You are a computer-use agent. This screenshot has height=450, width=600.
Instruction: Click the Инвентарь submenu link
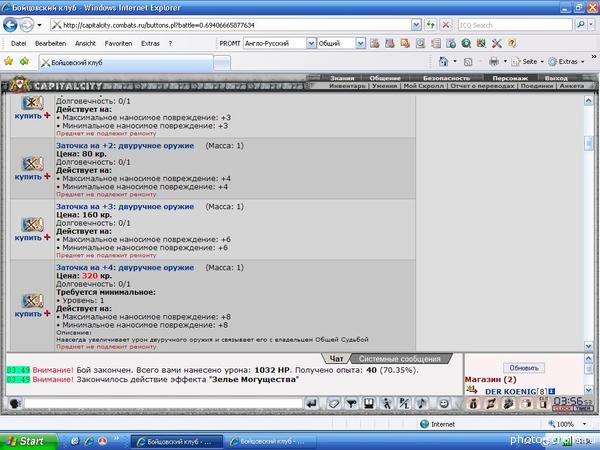click(x=347, y=86)
